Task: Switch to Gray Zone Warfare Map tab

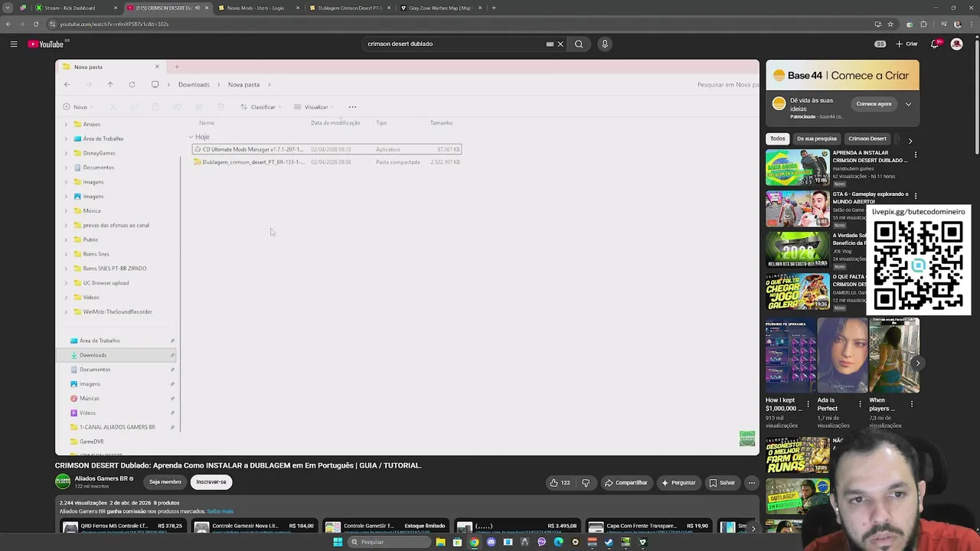Action: pos(439,8)
